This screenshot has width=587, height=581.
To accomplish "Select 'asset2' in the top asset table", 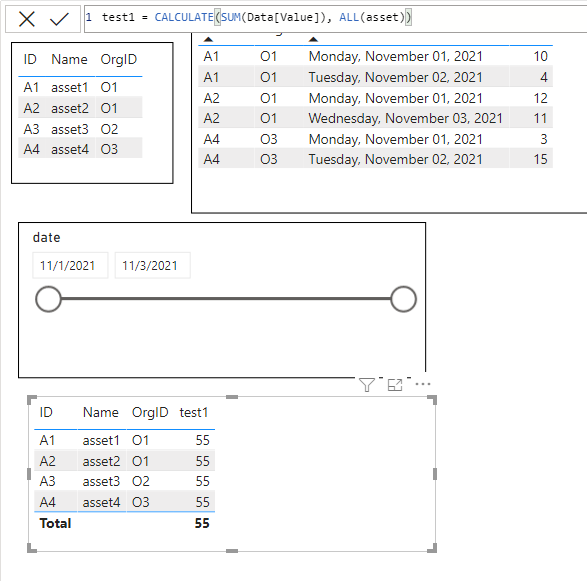I will [x=70, y=108].
